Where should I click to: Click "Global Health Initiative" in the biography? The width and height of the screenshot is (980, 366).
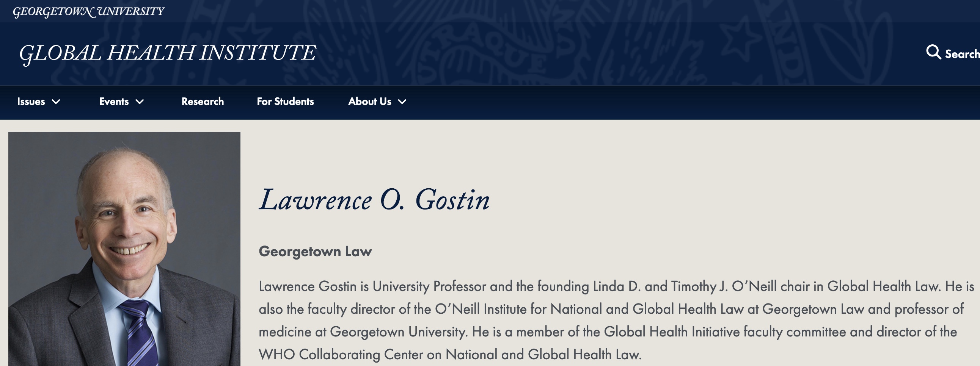[672, 332]
